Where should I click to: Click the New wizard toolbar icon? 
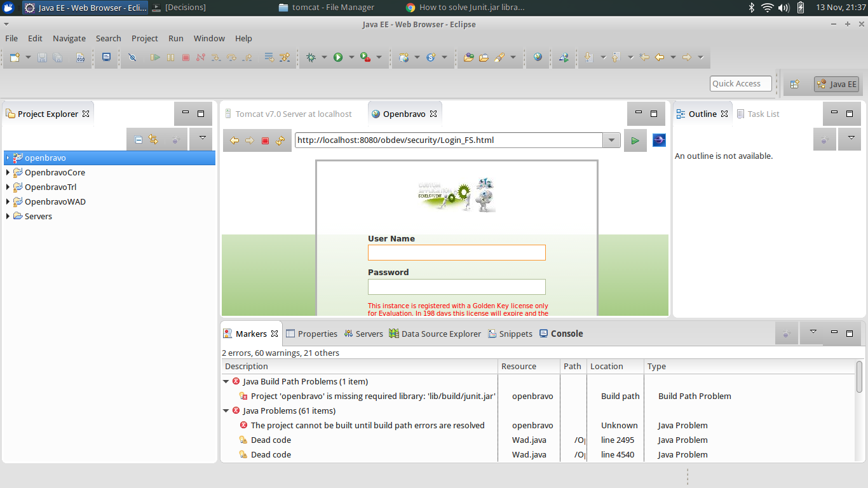click(15, 57)
